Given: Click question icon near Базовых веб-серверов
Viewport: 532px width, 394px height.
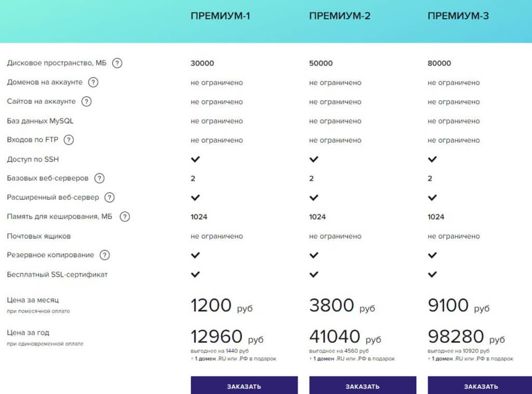Looking at the screenshot, I should tap(99, 178).
